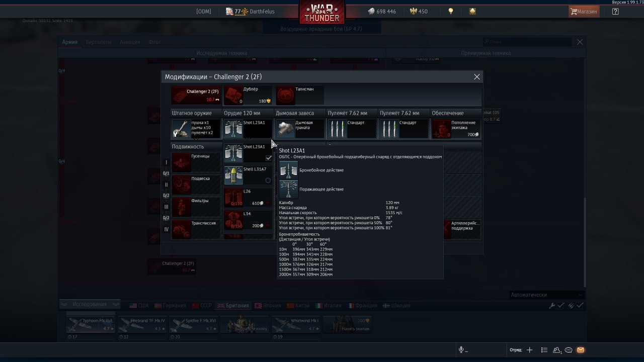The width and height of the screenshot is (644, 362).
Task: Click the Дымовая граната smoke grenade icon
Action: coord(286,129)
